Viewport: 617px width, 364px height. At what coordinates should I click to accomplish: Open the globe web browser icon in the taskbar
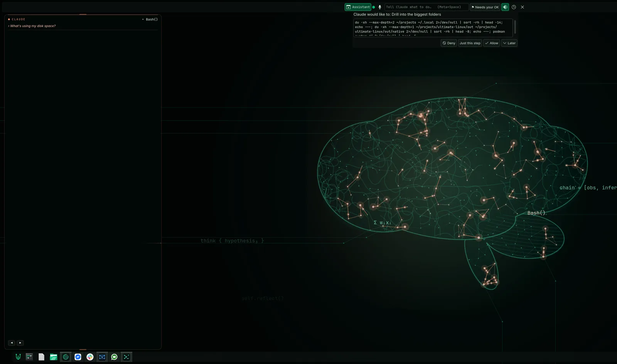click(66, 357)
